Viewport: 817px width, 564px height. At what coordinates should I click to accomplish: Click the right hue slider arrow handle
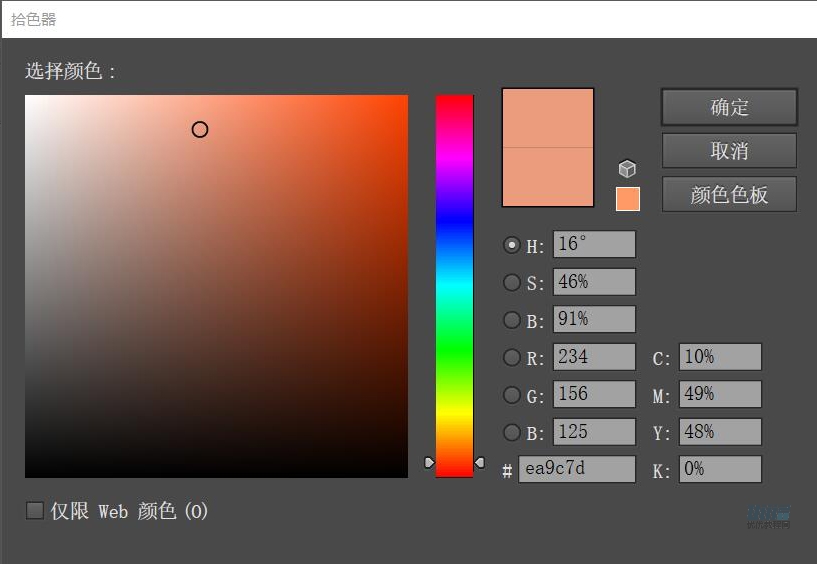(x=479, y=462)
